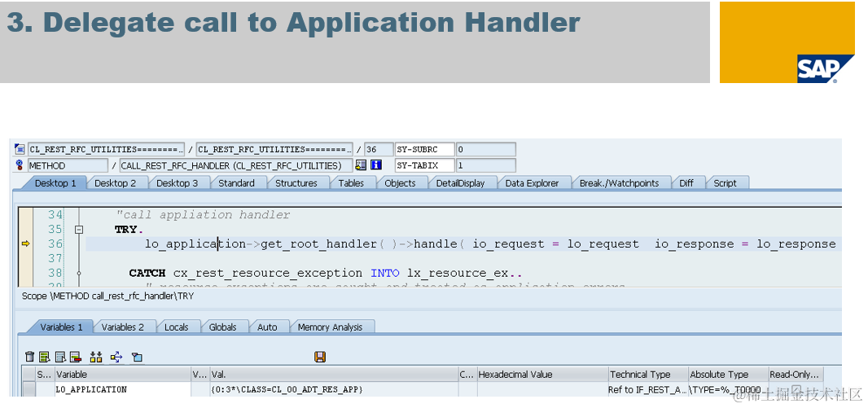Screen dimensions: 868x408
Task: Click get_root_handler in code line 36
Action: [318, 244]
